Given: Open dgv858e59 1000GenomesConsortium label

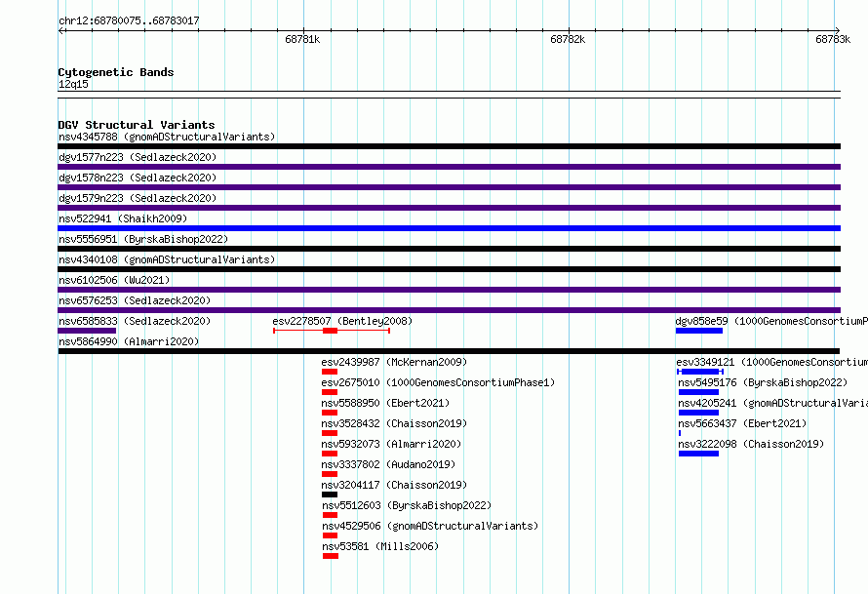Looking at the screenshot, I should point(771,321).
